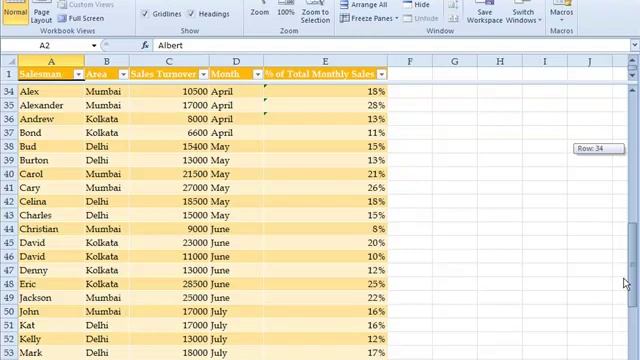Select column E header
Screen dimensions: 640x360
coord(325,61)
